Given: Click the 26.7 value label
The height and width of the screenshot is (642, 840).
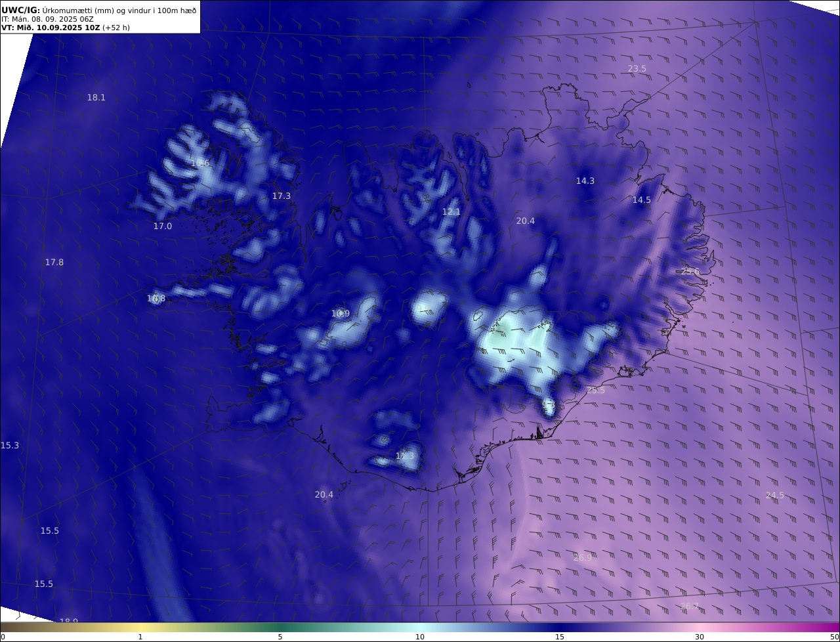Looking at the screenshot, I should click(690, 607).
